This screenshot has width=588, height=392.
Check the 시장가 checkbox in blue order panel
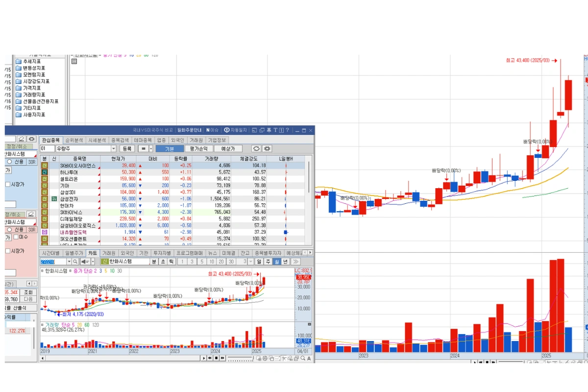(x=8, y=184)
